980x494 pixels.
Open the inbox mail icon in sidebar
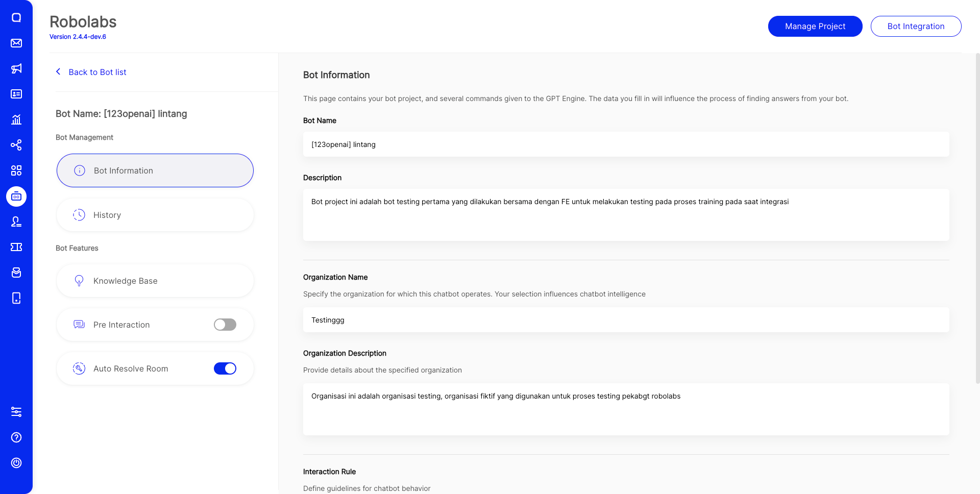point(16,43)
